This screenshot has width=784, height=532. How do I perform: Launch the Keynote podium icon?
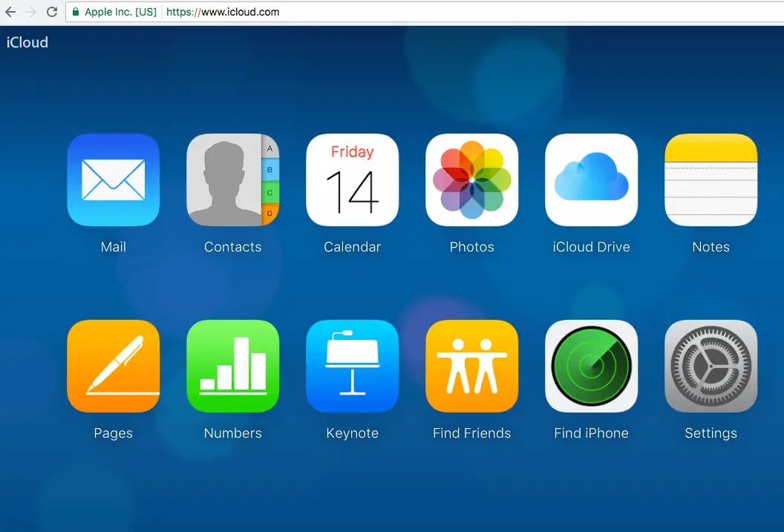pos(353,366)
